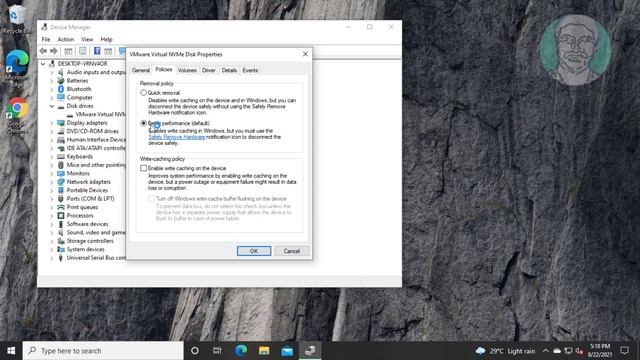Open the Safely Remove Hardware link
Viewport: 640px width, 360px height.
point(176,137)
